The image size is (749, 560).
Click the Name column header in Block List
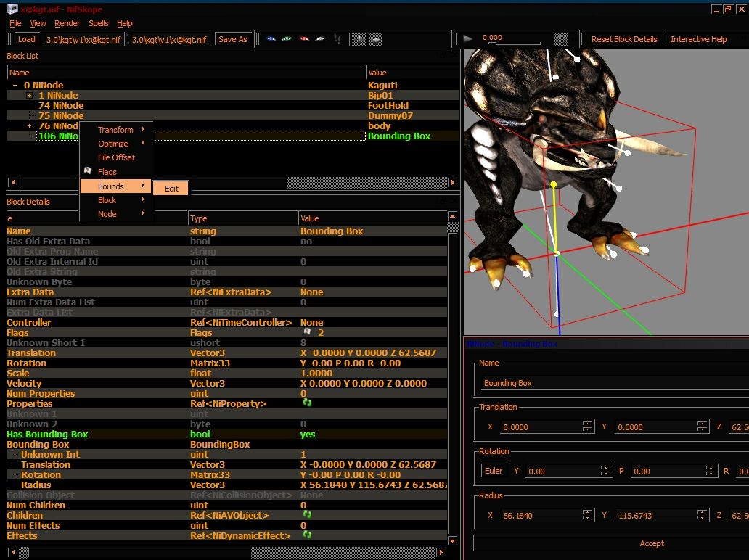coord(187,73)
